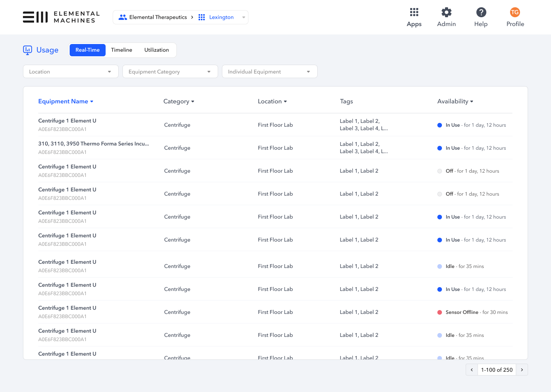Click A0E6F823BBC000A1 ID in the Sensor Offline row

[62, 317]
